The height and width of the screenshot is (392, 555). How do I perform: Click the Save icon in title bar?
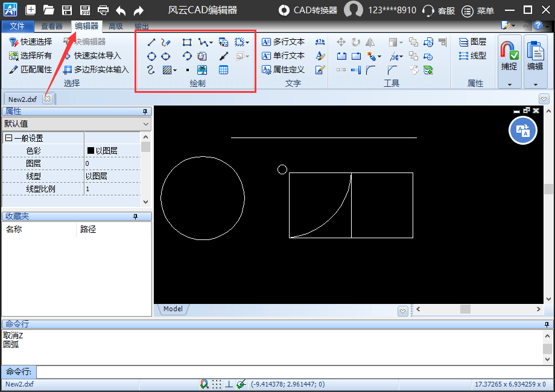coord(67,10)
